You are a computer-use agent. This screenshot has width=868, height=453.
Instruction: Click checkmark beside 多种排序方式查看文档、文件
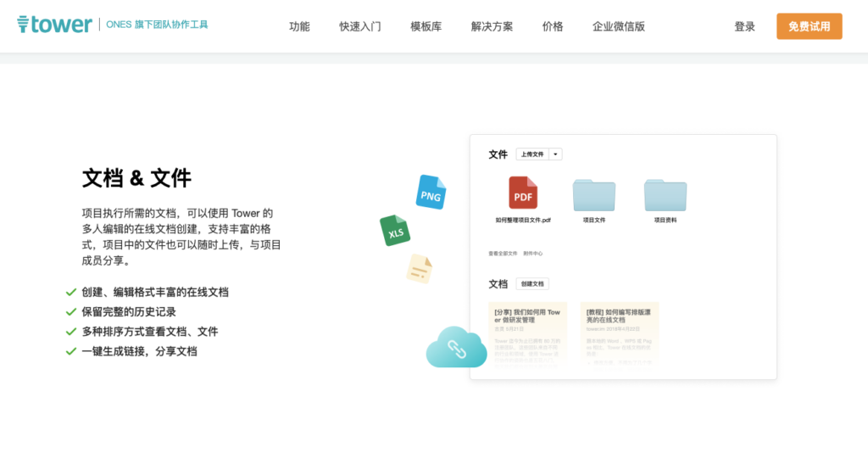click(71, 331)
